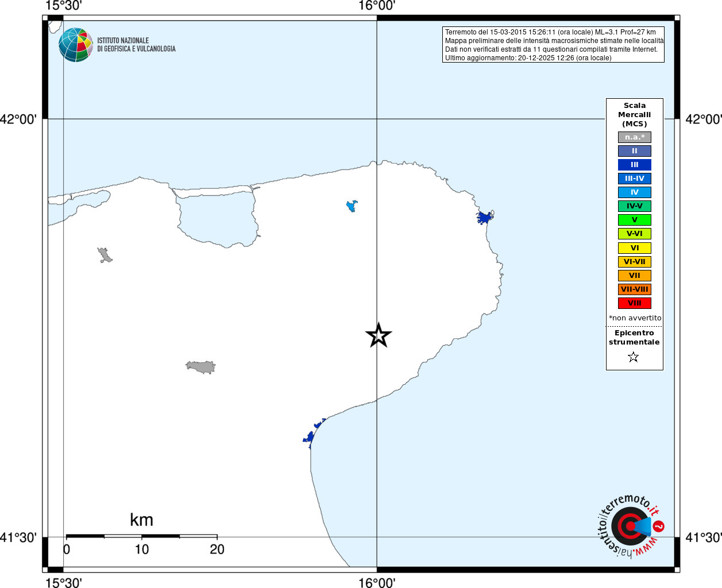722x588 pixels.
Task: Click the gray locality in the northwest
Action: pos(105,256)
